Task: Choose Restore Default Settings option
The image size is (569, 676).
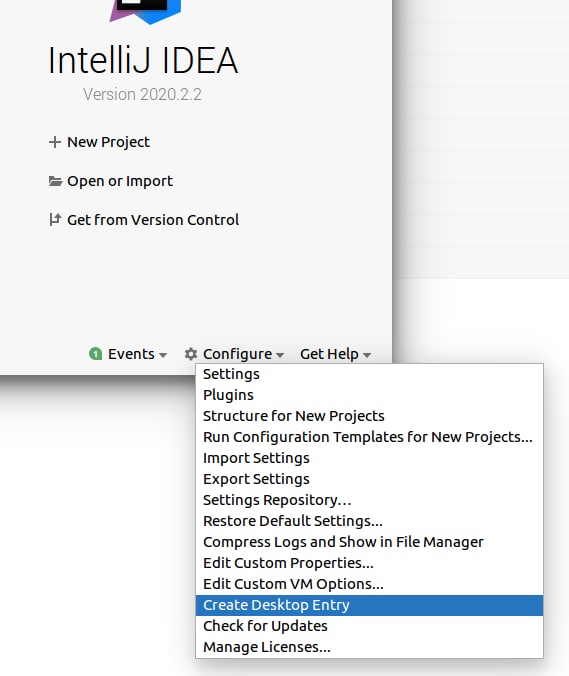Action: point(369,521)
